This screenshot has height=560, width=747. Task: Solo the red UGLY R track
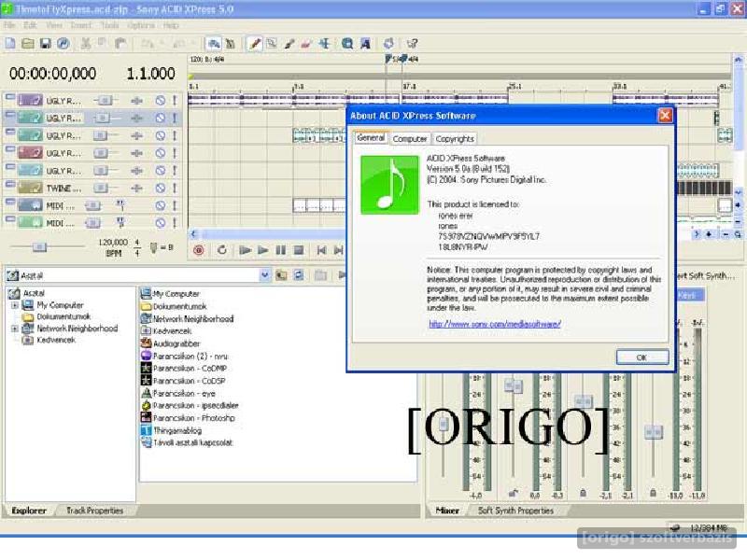(175, 153)
